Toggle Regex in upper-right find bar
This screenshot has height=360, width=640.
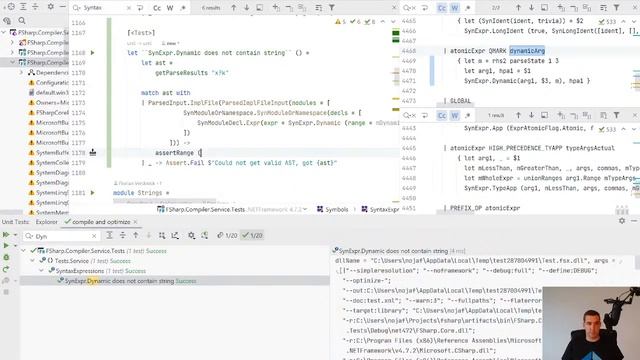468,8
